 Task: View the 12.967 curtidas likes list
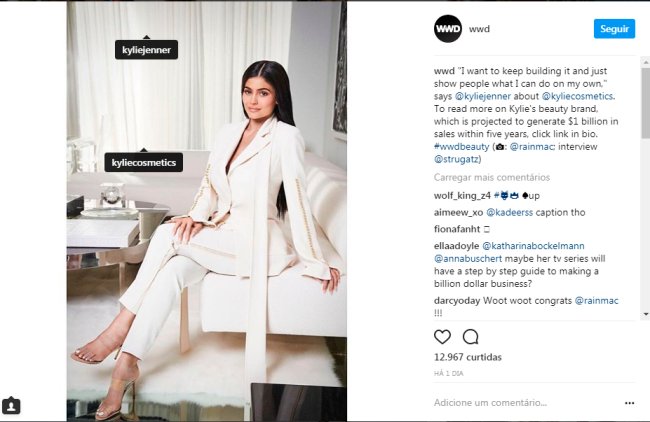[468, 357]
